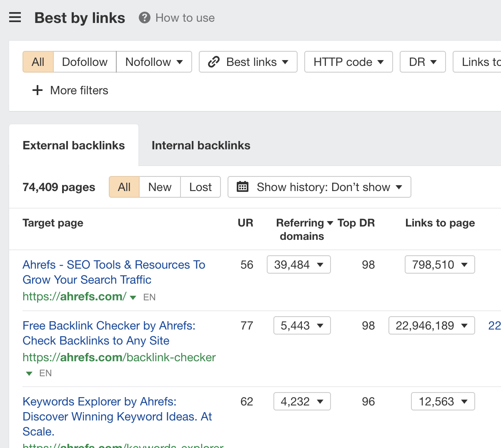Click the chain-link icon in Best links filter
Viewport: 501px width, 448px height.
coord(214,62)
